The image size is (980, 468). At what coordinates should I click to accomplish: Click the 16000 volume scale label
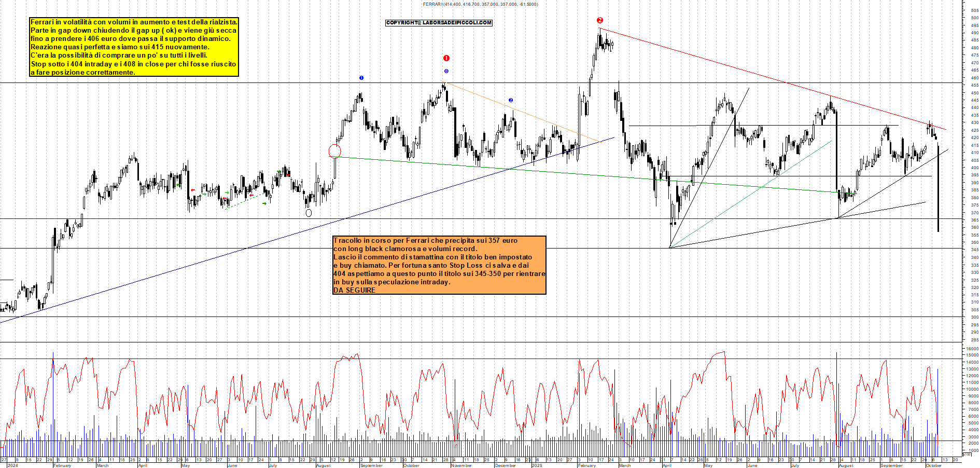(972, 349)
